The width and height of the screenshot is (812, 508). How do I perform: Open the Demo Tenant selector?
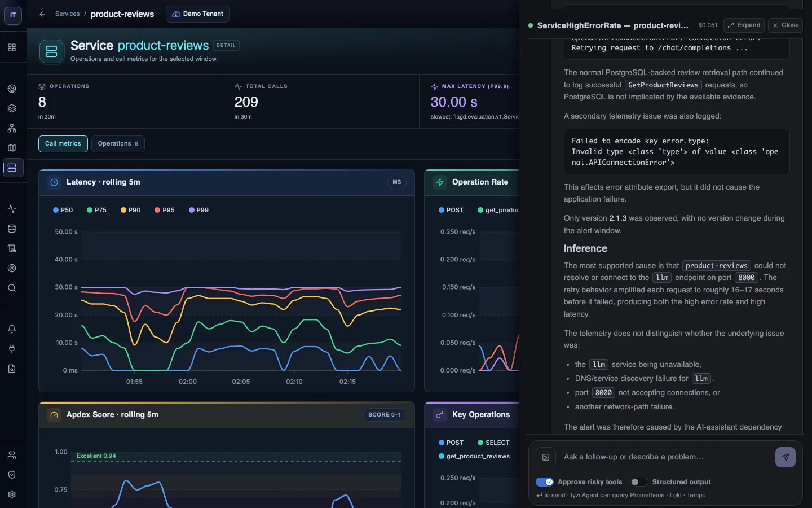197,14
